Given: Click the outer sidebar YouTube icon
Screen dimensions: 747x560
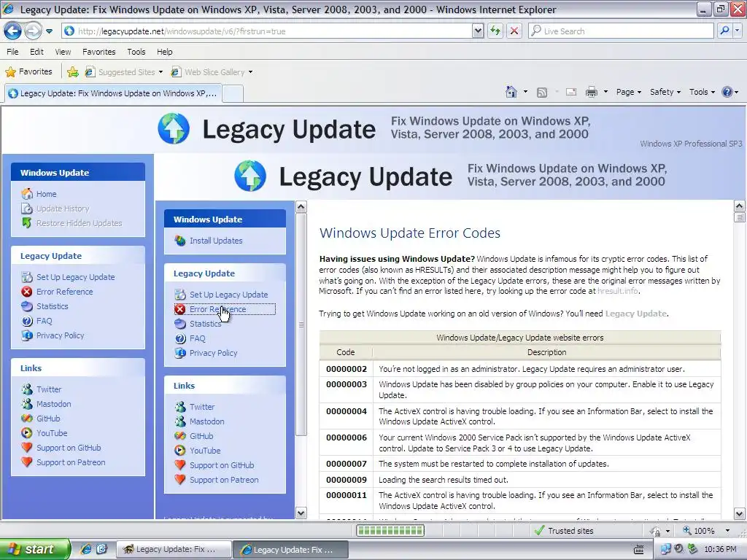Looking at the screenshot, I should point(27,433).
